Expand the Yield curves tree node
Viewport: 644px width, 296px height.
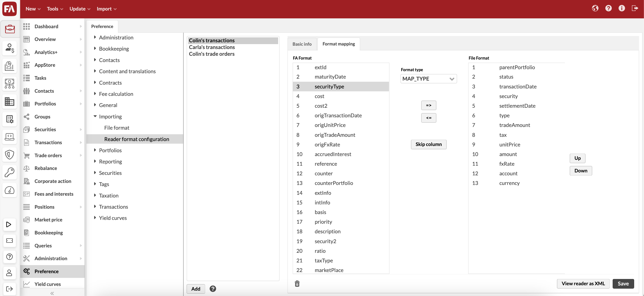95,218
